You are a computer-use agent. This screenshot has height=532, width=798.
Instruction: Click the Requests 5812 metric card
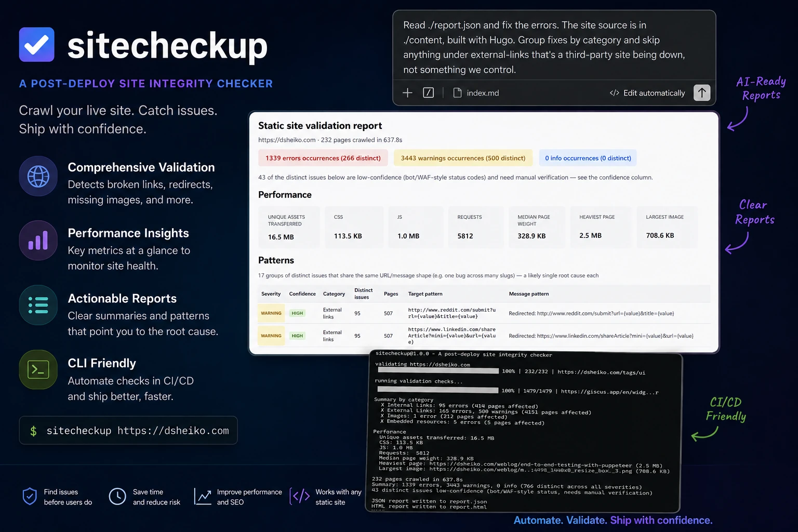(x=475, y=227)
